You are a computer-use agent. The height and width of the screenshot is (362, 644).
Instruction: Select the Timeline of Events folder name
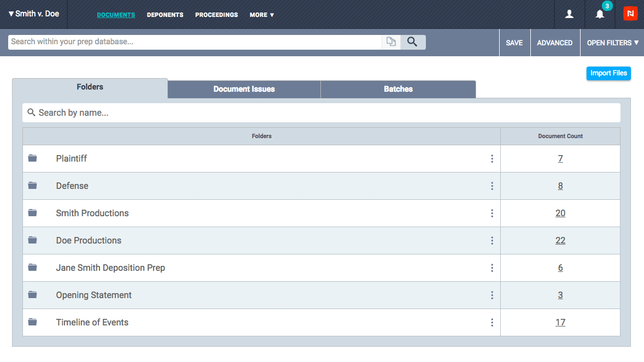[92, 322]
